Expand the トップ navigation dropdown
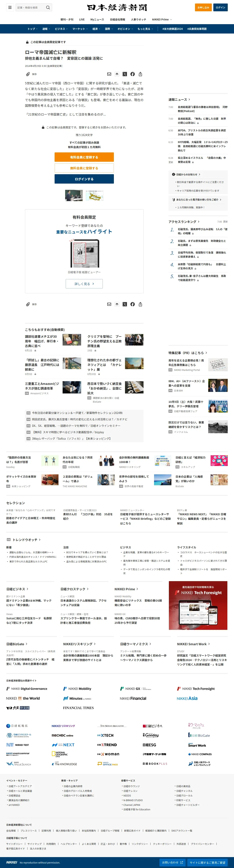234x868 pixels. 32,29
